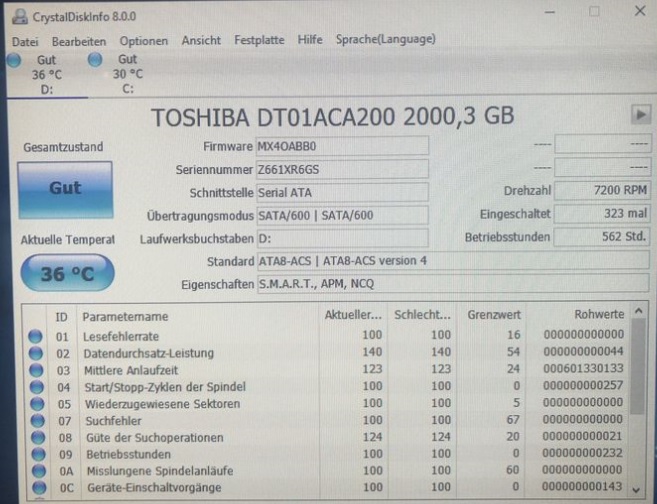Click the Eingeschaltet value 323 mal

(x=602, y=214)
